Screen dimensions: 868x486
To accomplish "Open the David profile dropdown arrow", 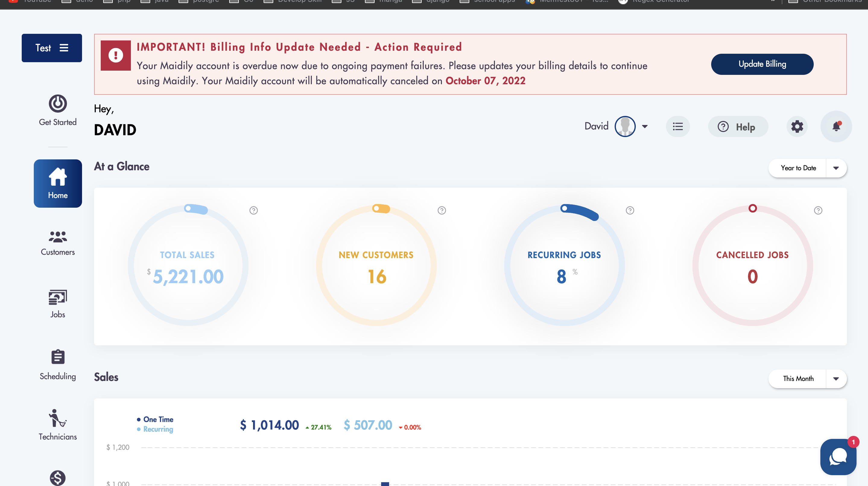I will 644,126.
